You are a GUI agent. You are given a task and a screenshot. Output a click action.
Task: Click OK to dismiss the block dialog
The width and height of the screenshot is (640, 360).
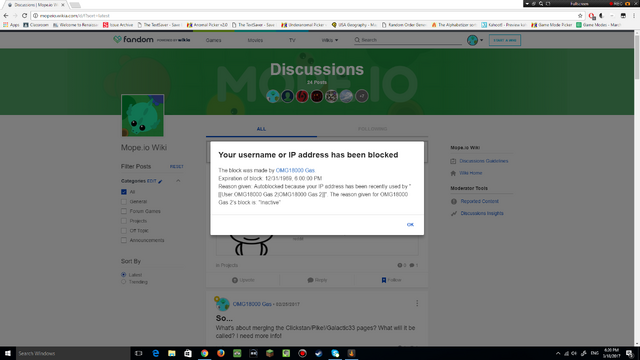[x=410, y=224]
